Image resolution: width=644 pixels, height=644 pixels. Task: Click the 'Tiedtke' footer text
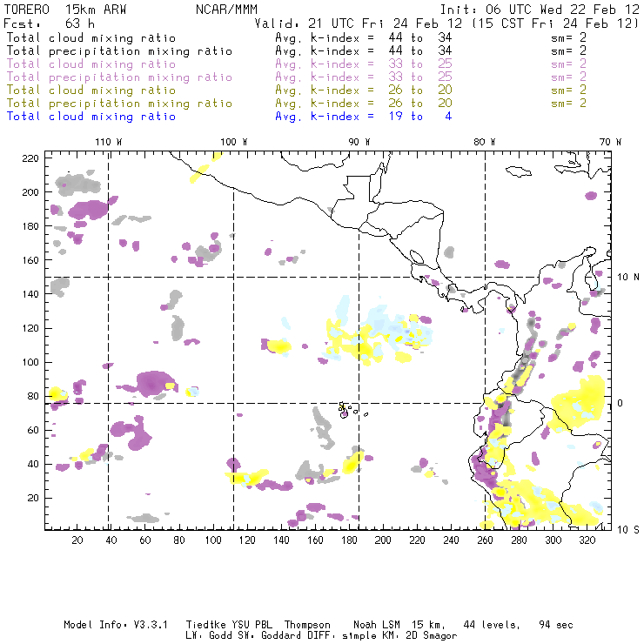pos(205,625)
